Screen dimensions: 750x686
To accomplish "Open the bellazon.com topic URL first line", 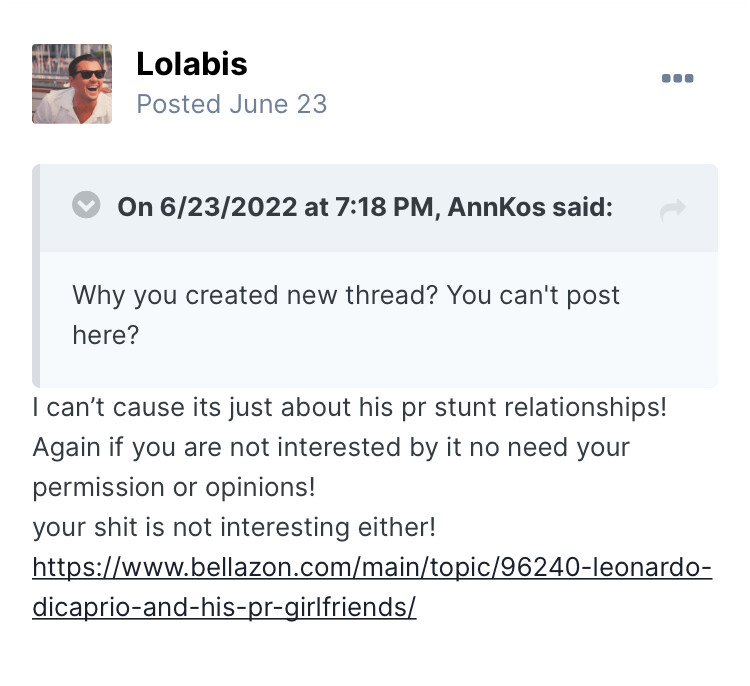I will [x=371, y=569].
